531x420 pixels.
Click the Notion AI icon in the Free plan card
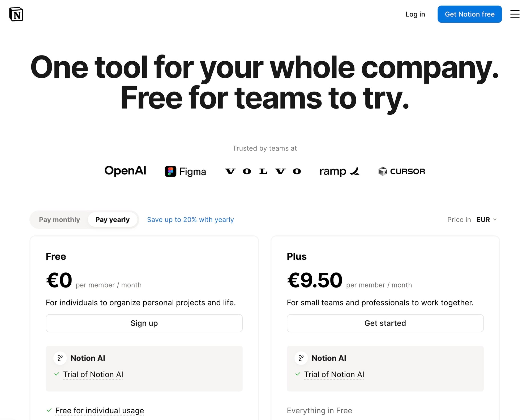pyautogui.click(x=60, y=358)
